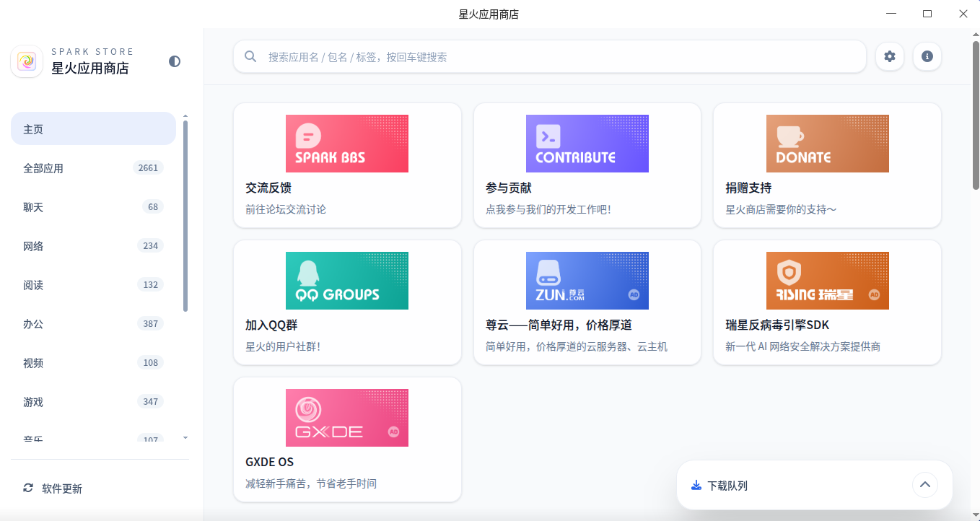Click the GXDE banner image

pyautogui.click(x=347, y=418)
